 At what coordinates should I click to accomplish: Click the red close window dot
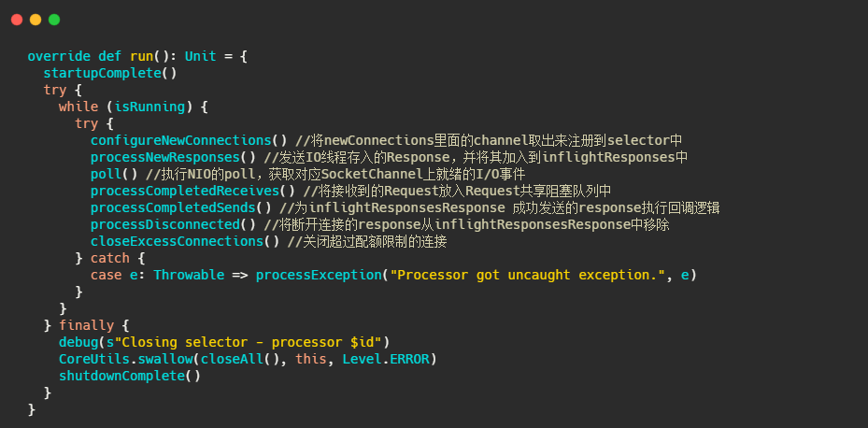tap(17, 19)
